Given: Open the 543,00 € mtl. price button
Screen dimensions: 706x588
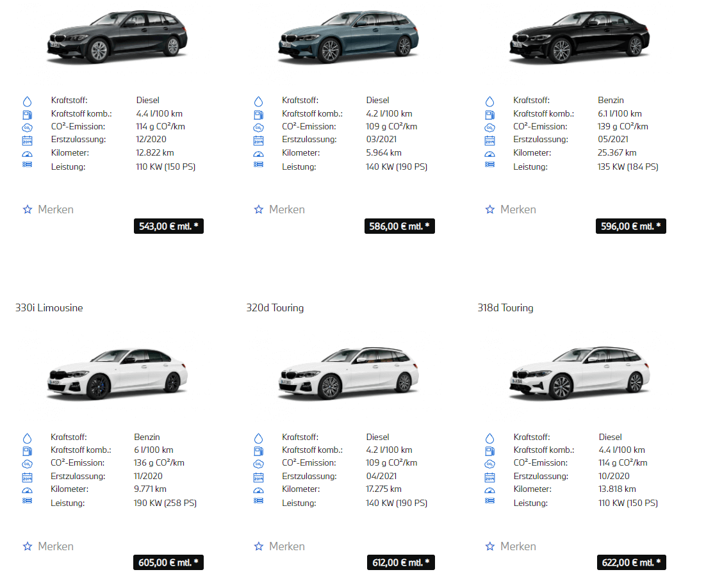Looking at the screenshot, I should [x=169, y=226].
